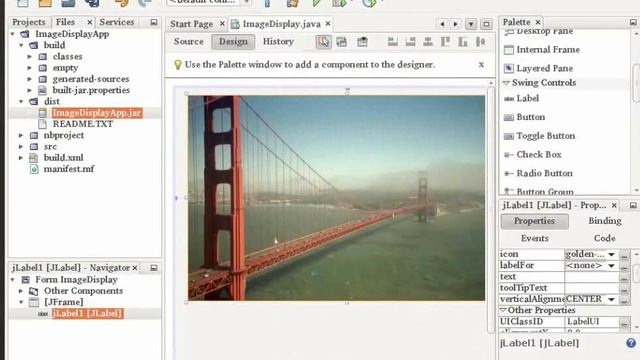Click the second alignment icon after Preview Design

point(410,42)
